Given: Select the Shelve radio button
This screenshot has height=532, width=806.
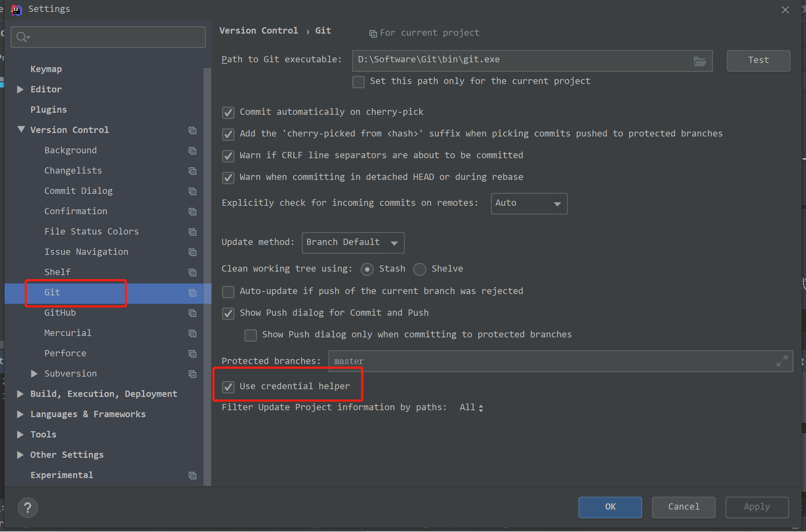Looking at the screenshot, I should point(419,269).
